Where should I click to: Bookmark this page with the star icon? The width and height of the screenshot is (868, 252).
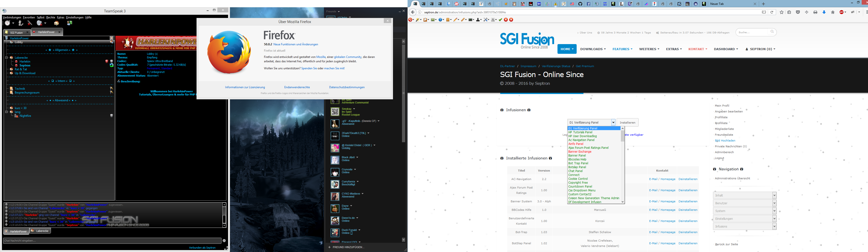pos(782,12)
